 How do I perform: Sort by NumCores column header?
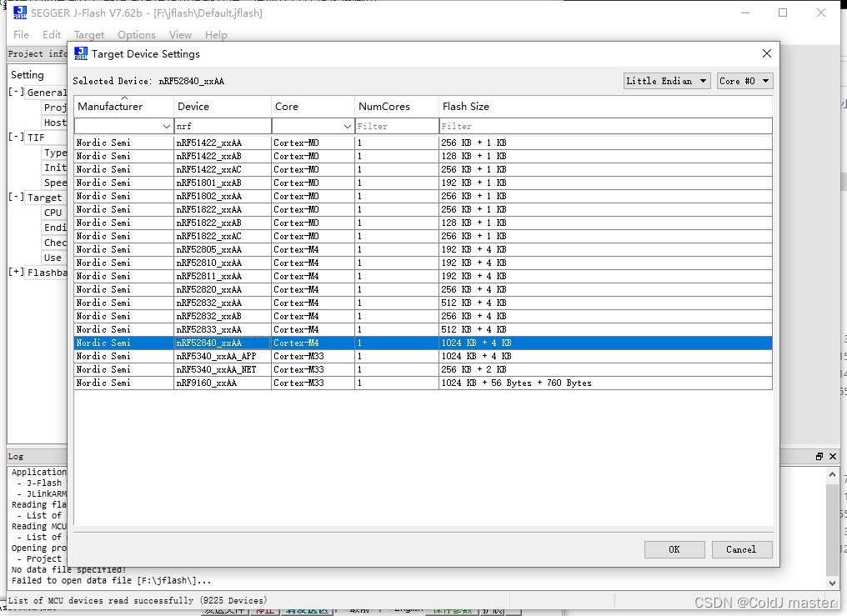point(397,107)
